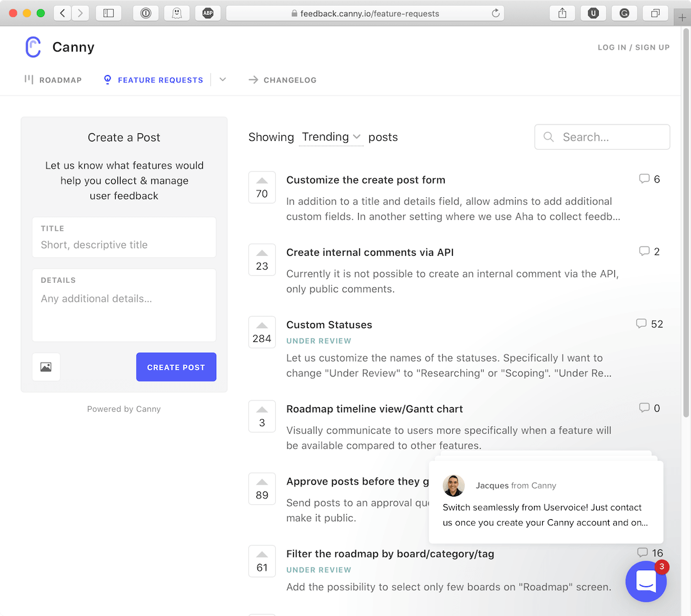This screenshot has height=616, width=691.
Task: Toggle the Safari sidebar button
Action: tap(109, 13)
